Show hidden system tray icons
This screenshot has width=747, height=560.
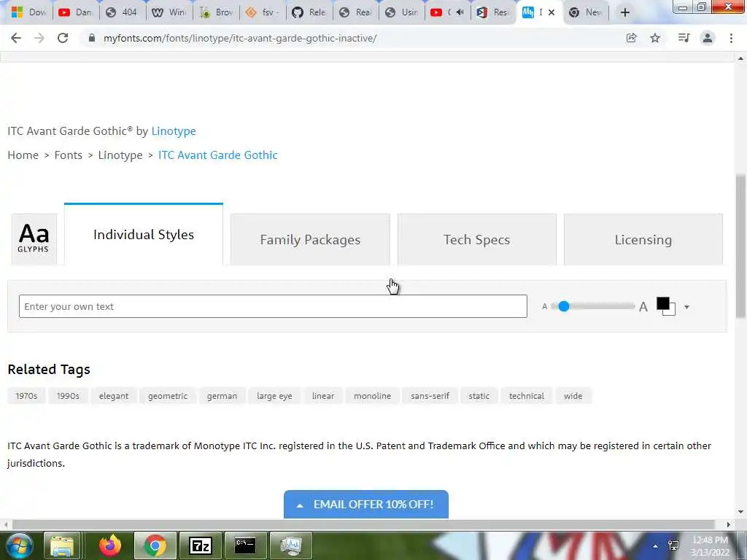coord(656,545)
